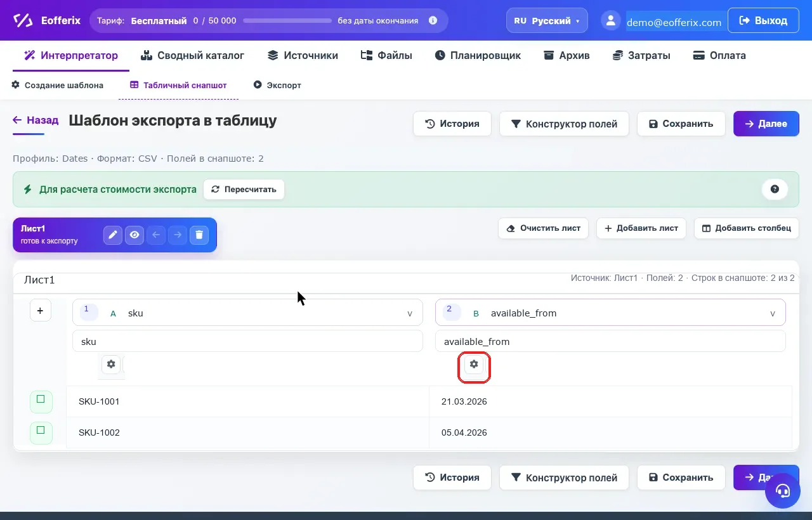Edit Лист1 with the pencil icon
Image resolution: width=812 pixels, height=520 pixels.
[x=113, y=235]
